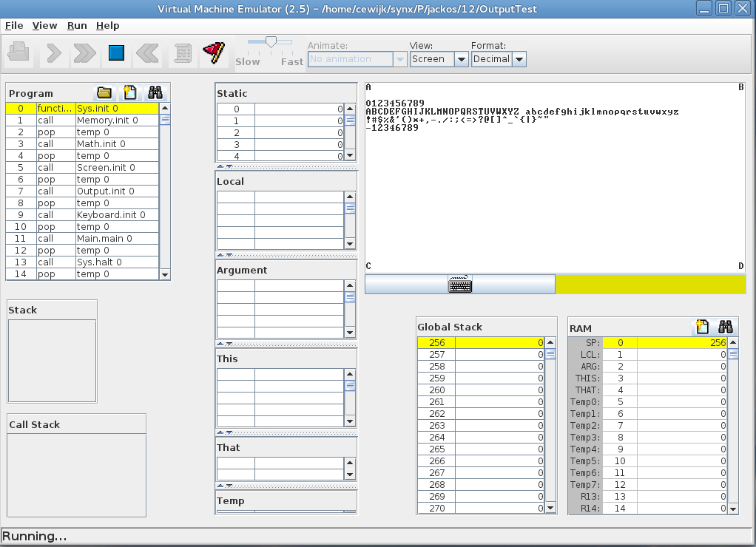The width and height of the screenshot is (756, 547).
Task: Click the RAM panel binoculars search icon
Action: pyautogui.click(x=725, y=327)
